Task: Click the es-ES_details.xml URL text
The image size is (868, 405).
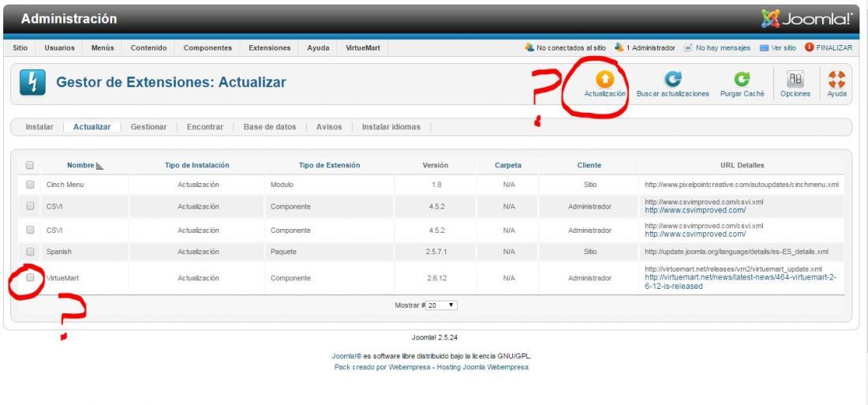Action: tap(736, 252)
